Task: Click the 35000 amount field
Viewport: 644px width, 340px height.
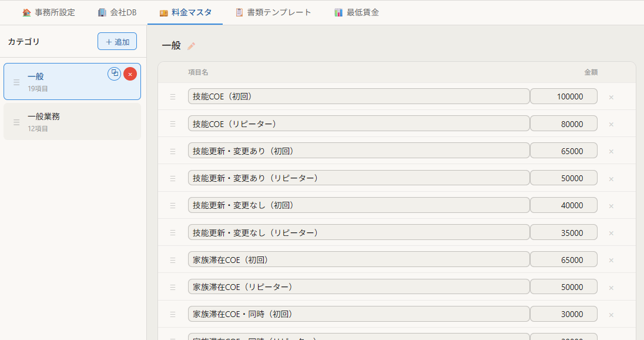Action: click(x=563, y=232)
